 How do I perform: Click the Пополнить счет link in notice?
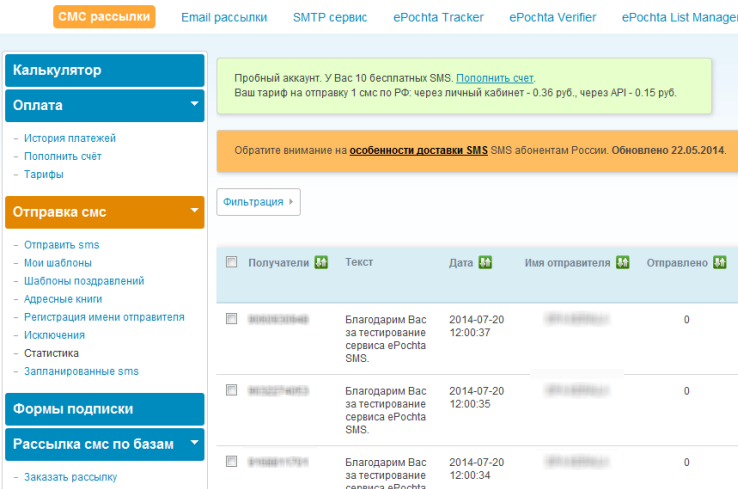(x=495, y=78)
